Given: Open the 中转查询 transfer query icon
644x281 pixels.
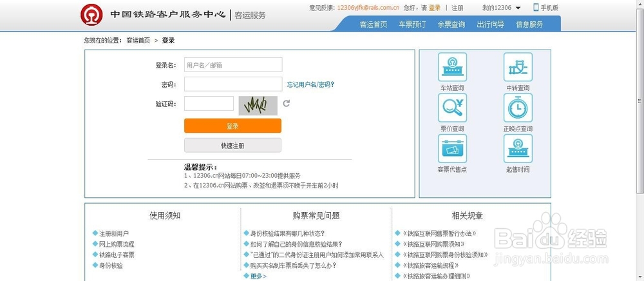Looking at the screenshot, I should [518, 67].
